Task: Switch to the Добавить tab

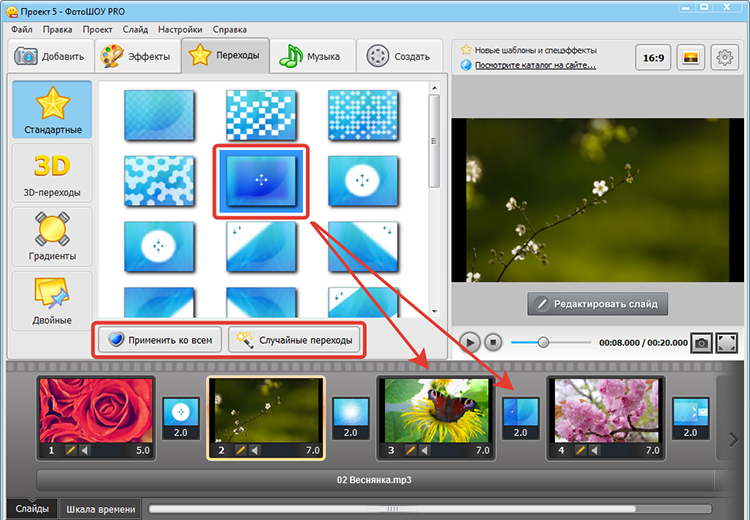Action: click(x=50, y=56)
